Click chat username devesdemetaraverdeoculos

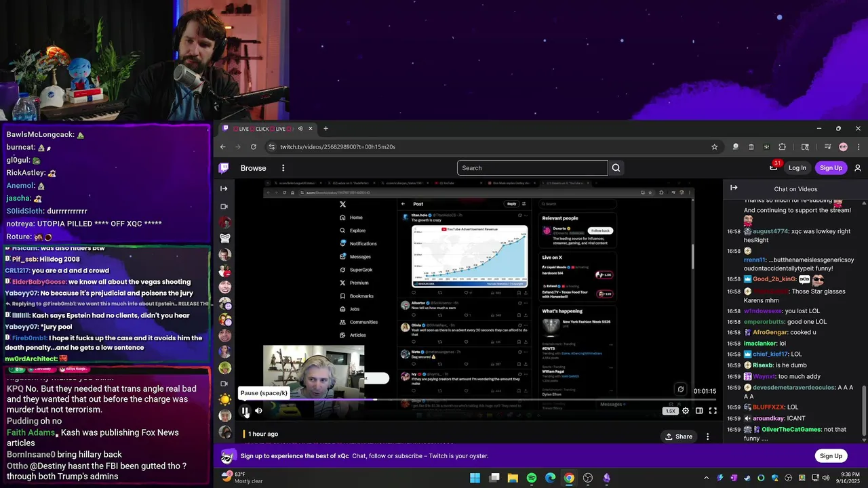[794, 387]
